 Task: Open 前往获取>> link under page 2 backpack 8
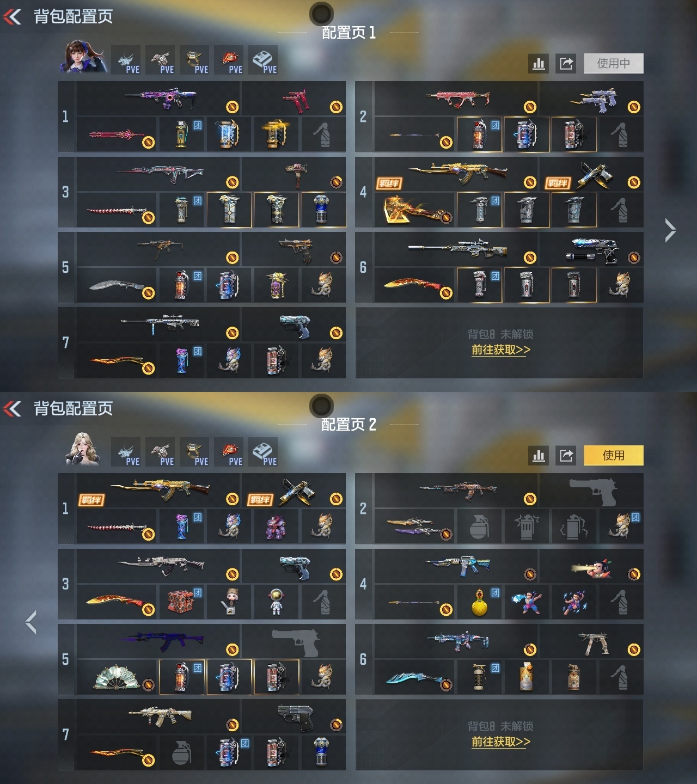(x=500, y=742)
